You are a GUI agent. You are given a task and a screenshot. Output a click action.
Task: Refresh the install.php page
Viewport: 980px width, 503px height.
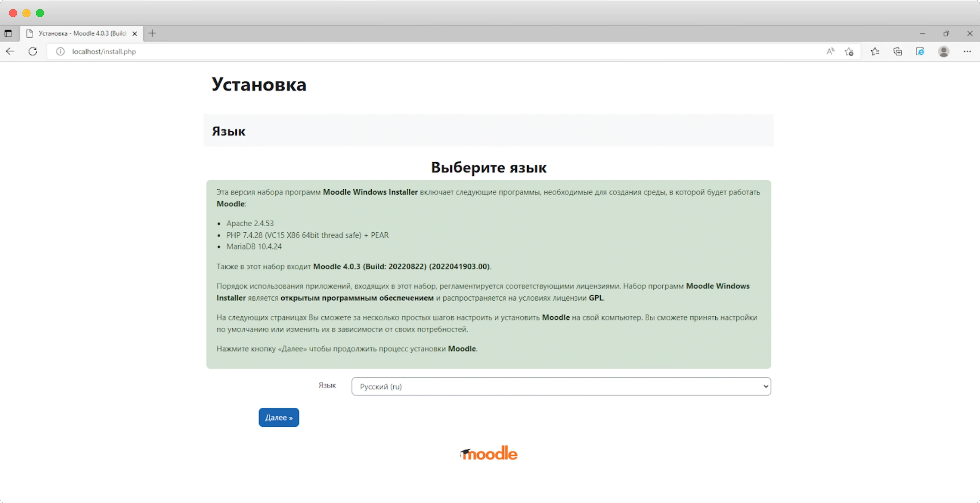(33, 51)
